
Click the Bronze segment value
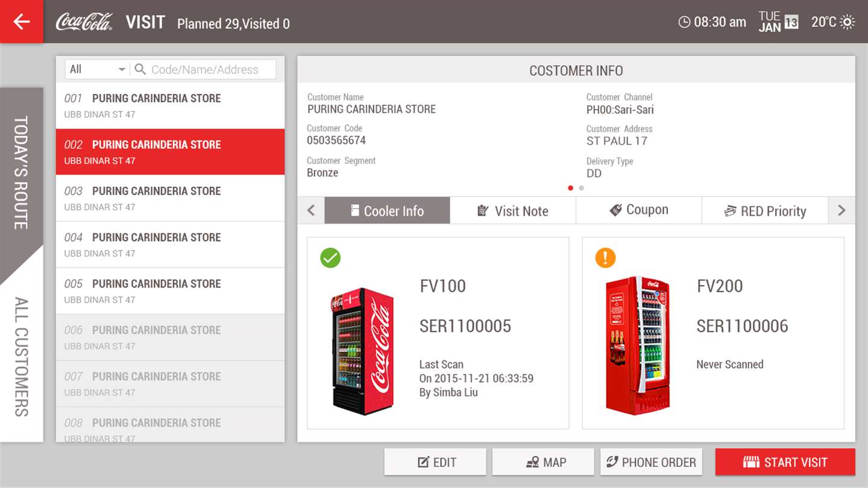click(322, 173)
